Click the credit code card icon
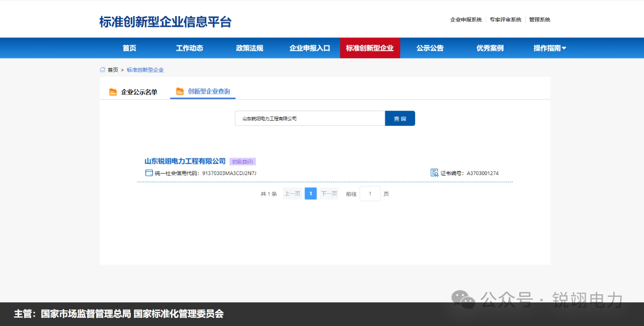 149,173
